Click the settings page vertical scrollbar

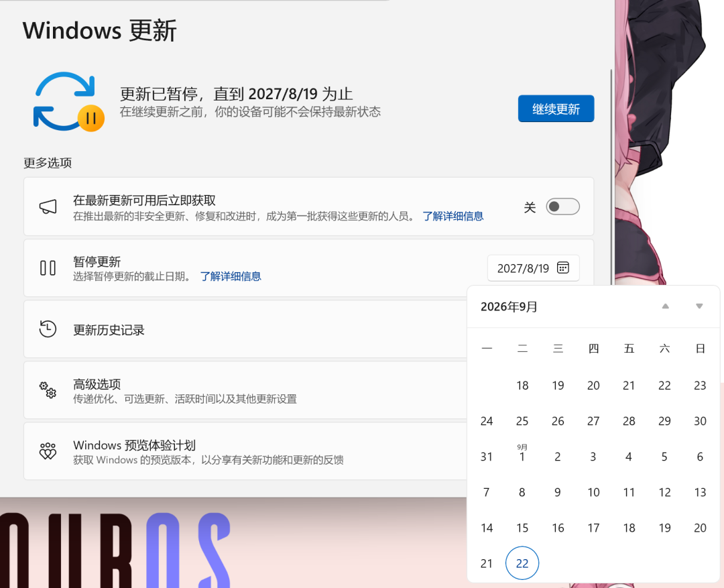[x=612, y=177]
